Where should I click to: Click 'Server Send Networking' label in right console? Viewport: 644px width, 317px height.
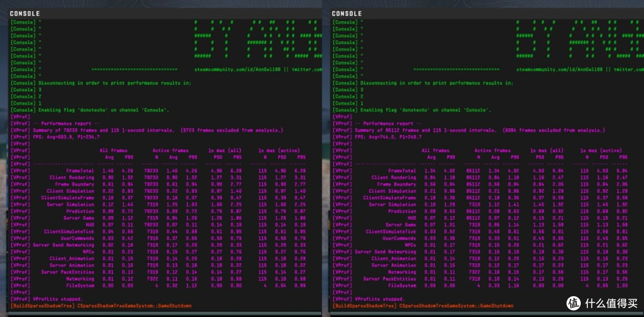click(385, 251)
